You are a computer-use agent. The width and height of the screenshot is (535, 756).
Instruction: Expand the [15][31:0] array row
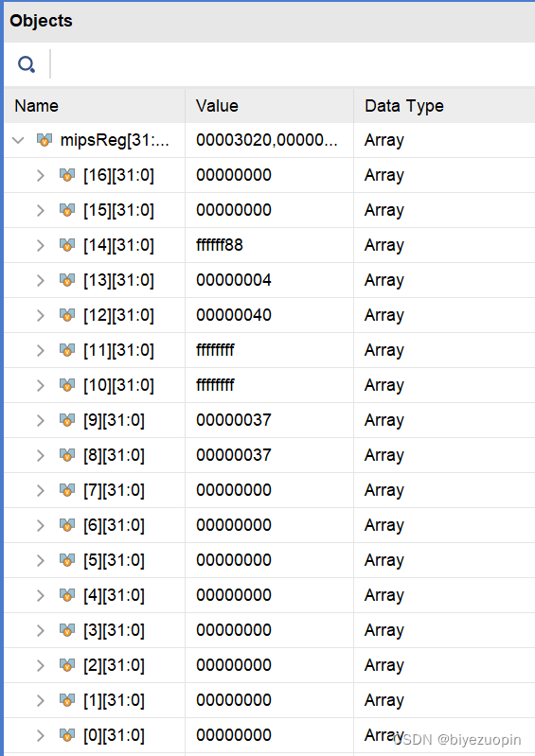(x=41, y=210)
